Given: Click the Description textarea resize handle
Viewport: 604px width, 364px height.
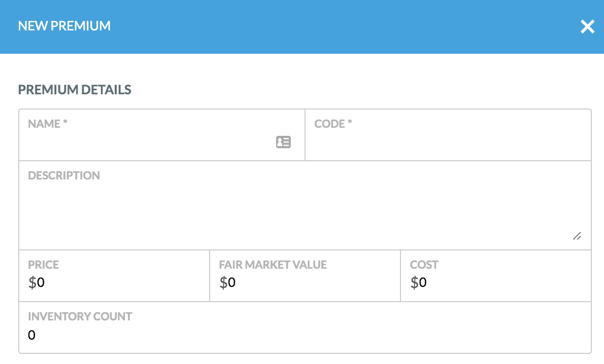Looking at the screenshot, I should pos(577,236).
